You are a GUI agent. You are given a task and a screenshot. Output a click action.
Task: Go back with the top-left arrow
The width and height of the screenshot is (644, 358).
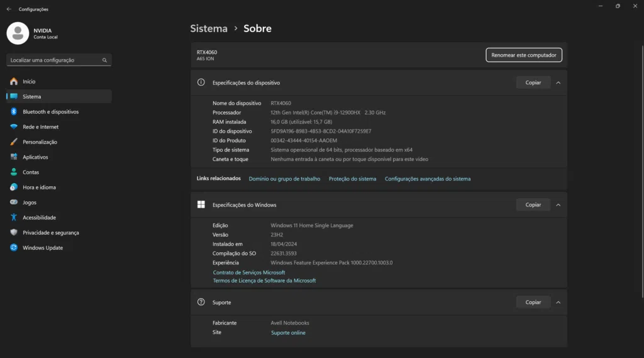(9, 9)
